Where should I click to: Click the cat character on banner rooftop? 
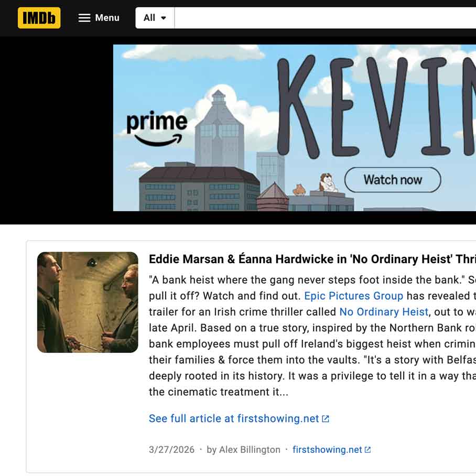[299, 190]
